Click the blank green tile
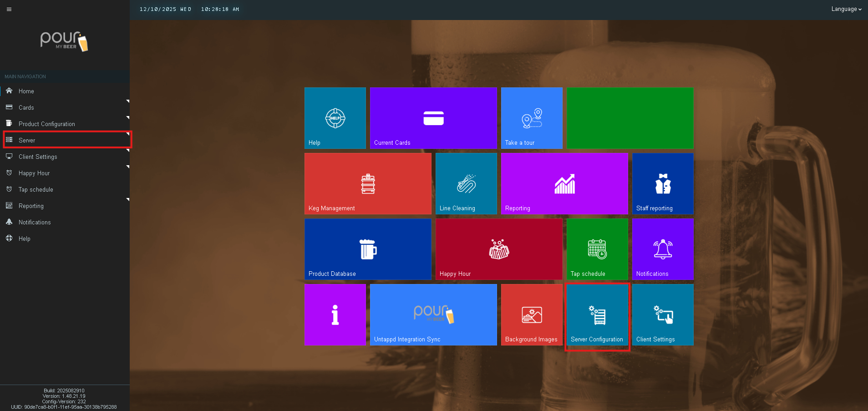The height and width of the screenshot is (411, 868). pyautogui.click(x=629, y=118)
